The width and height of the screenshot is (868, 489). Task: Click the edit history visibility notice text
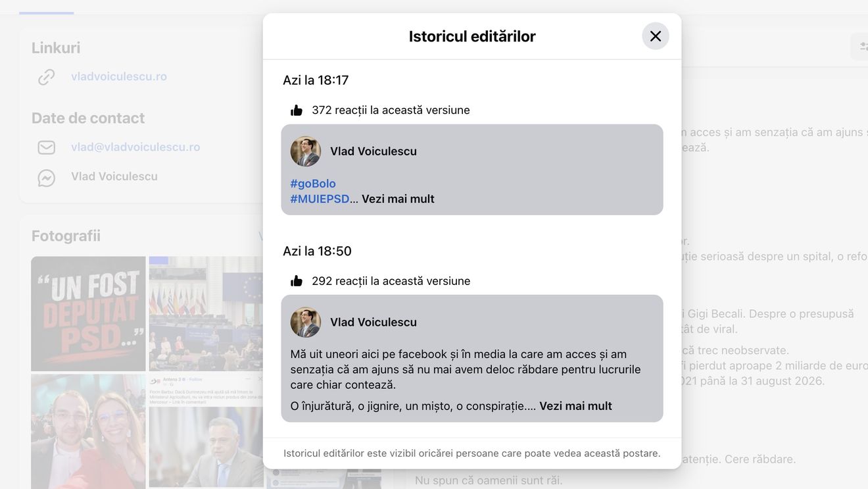[472, 453]
